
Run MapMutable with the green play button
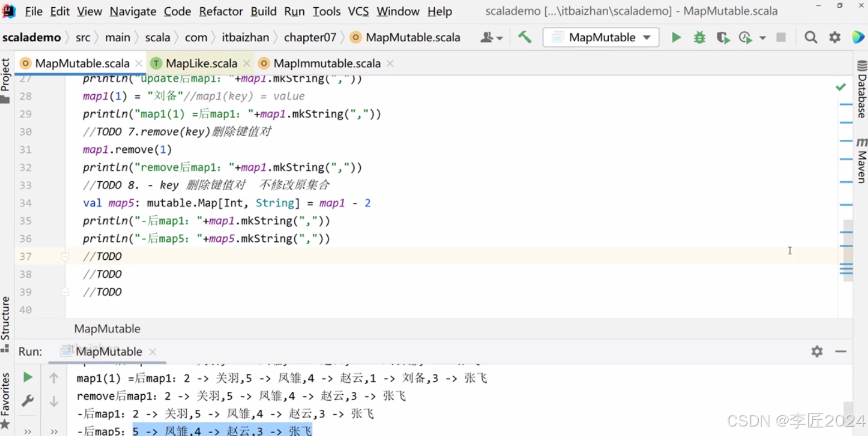[x=676, y=37]
